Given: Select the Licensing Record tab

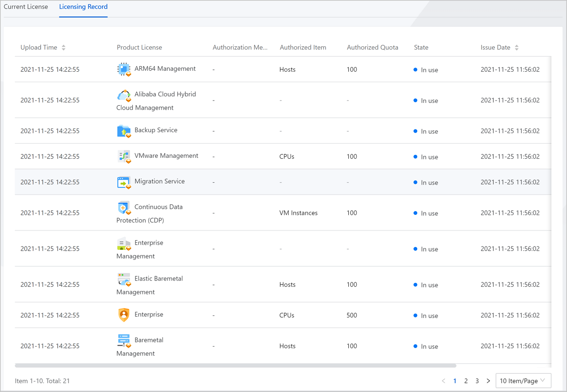Looking at the screenshot, I should pyautogui.click(x=83, y=7).
